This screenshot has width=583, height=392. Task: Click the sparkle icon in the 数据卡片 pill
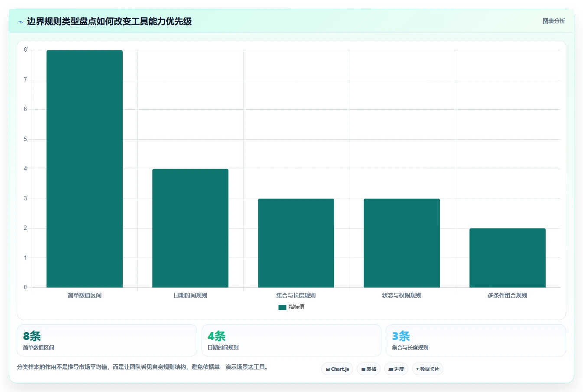pos(417,369)
